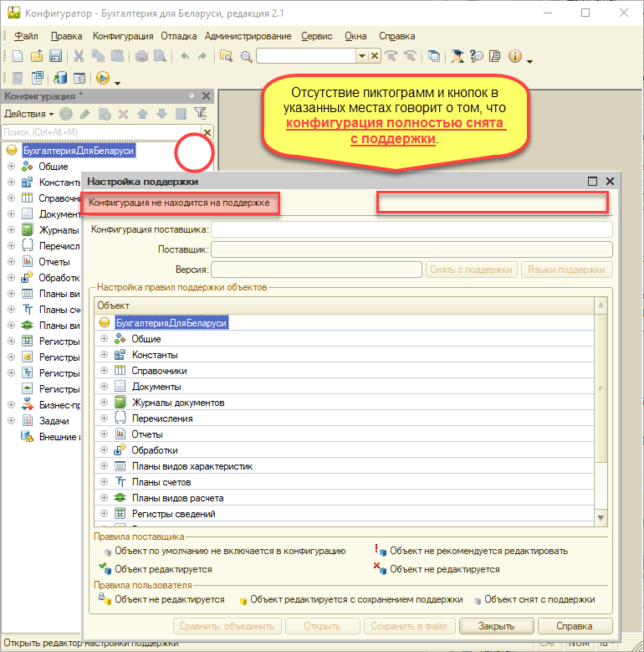The image size is (644, 652).
Task: Click the Find magnifier icon
Action: coord(247,56)
